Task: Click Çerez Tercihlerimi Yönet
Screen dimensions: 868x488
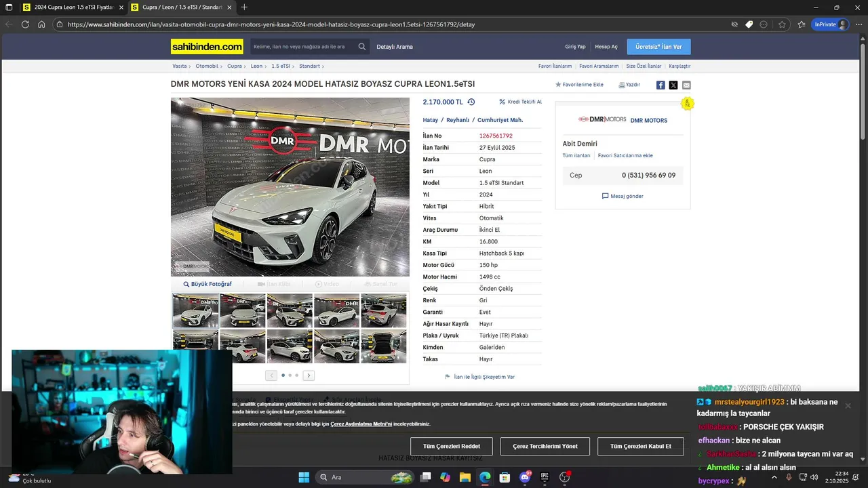Action: [545, 446]
